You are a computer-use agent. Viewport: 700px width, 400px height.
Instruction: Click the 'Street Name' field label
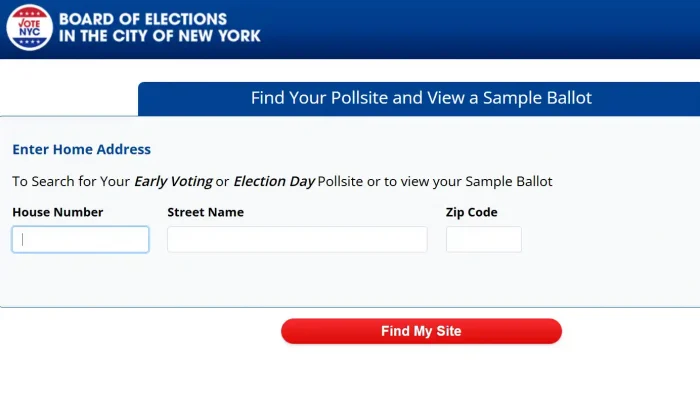[205, 212]
